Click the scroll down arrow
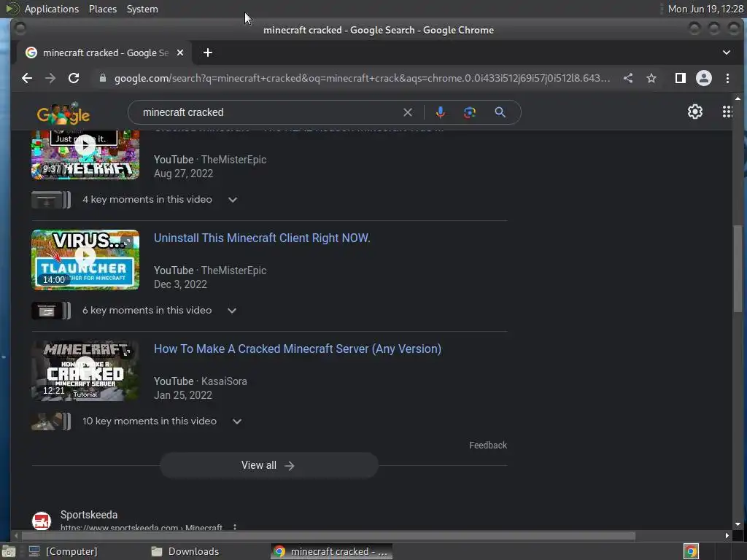 pos(738,524)
